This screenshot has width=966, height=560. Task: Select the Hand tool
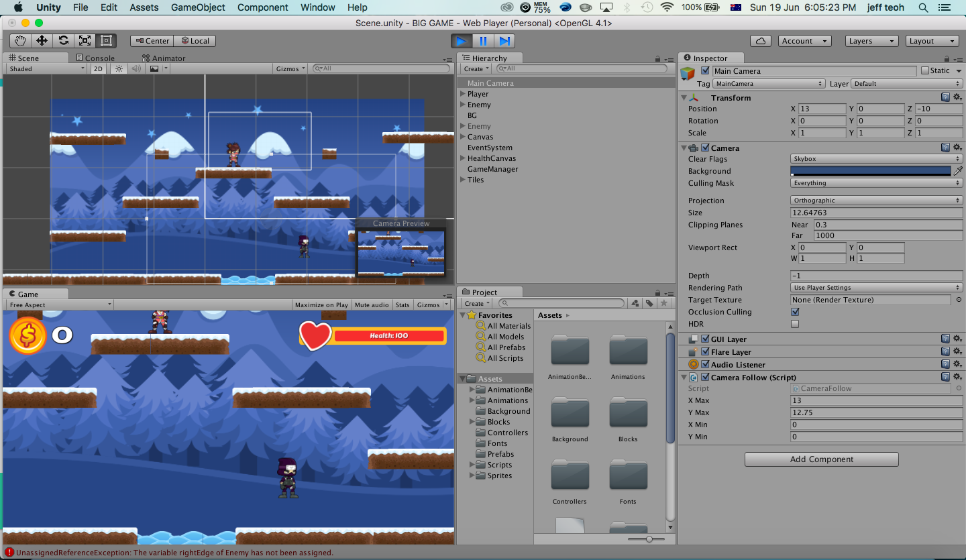click(20, 41)
